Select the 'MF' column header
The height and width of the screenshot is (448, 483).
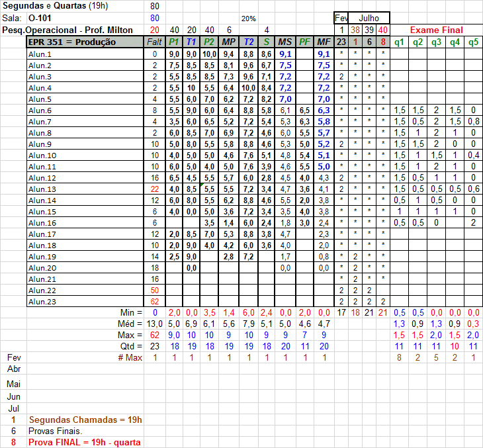[324, 42]
